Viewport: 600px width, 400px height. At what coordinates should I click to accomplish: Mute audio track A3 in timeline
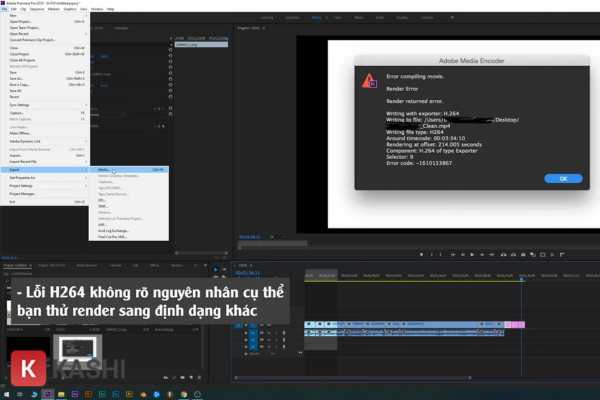pyautogui.click(x=269, y=346)
